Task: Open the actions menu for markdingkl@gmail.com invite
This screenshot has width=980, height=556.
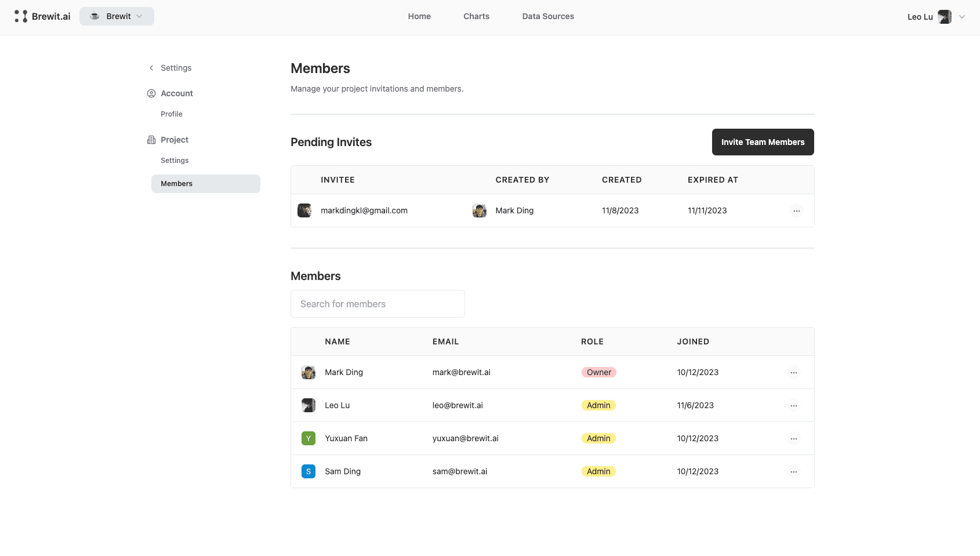Action: pyautogui.click(x=797, y=210)
